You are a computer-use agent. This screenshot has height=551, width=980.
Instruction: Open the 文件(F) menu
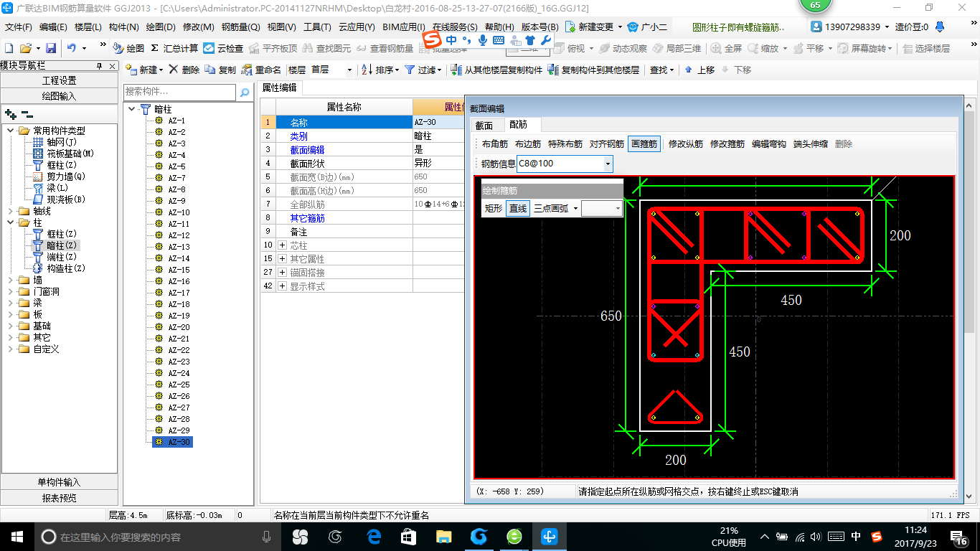click(x=19, y=27)
